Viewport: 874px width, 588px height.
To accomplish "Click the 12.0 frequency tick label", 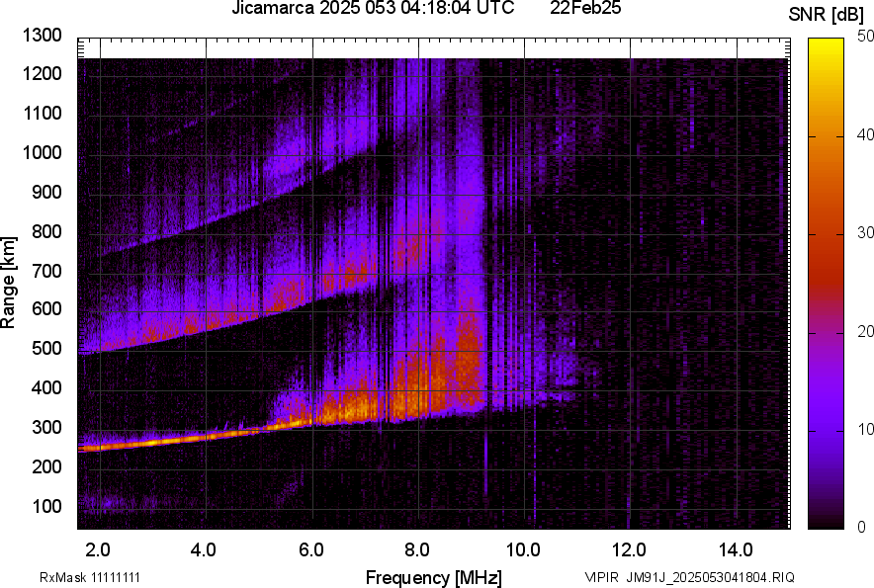I will click(630, 550).
